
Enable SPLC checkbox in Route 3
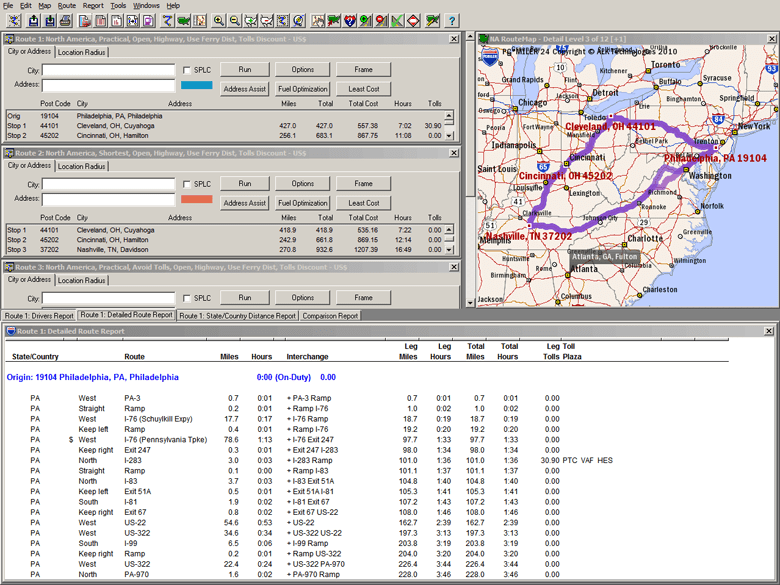point(187,298)
